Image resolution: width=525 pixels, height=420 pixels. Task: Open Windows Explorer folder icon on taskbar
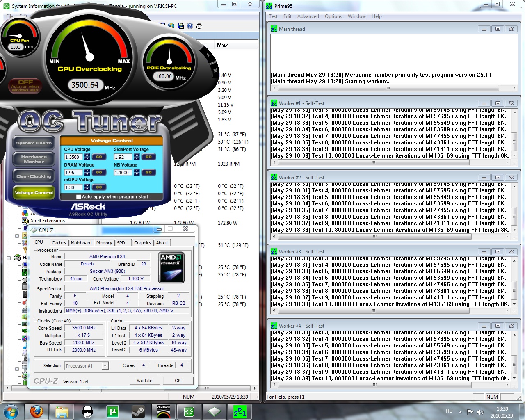(62, 411)
